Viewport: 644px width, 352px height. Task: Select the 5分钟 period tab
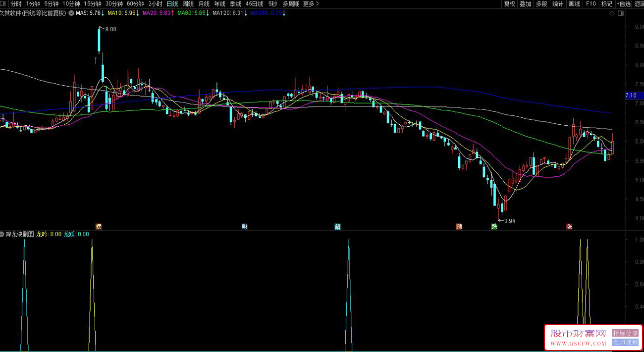coord(52,3)
